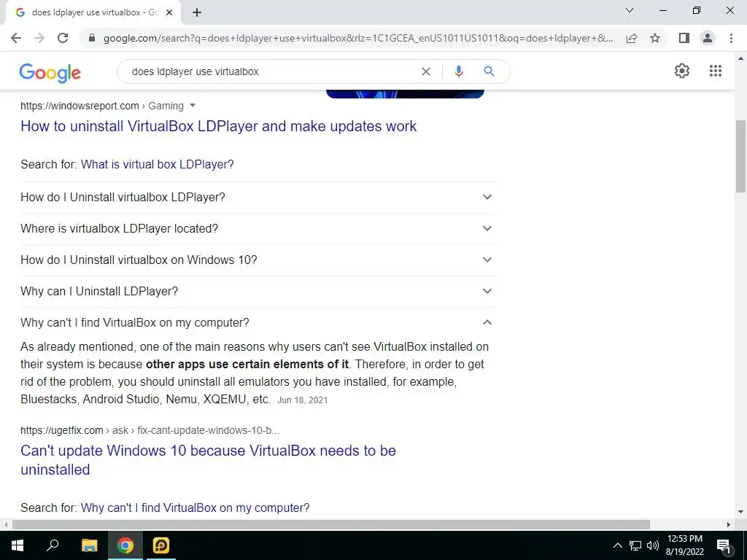Click the ugetfix.com URL breadcrumb
The height and width of the screenshot is (560, 747).
pyautogui.click(x=150, y=430)
